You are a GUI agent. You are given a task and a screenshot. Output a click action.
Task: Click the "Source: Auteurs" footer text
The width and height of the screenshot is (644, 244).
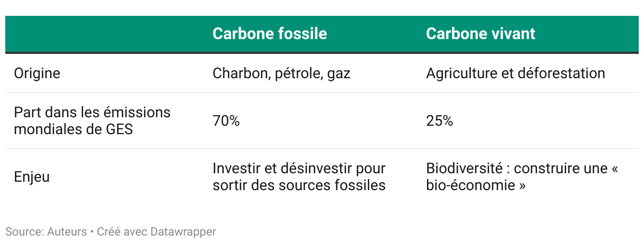(45, 231)
